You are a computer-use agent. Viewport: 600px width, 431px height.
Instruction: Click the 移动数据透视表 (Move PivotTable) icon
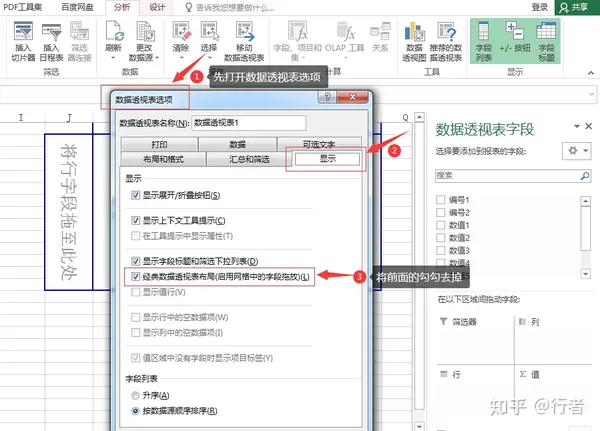(245, 31)
